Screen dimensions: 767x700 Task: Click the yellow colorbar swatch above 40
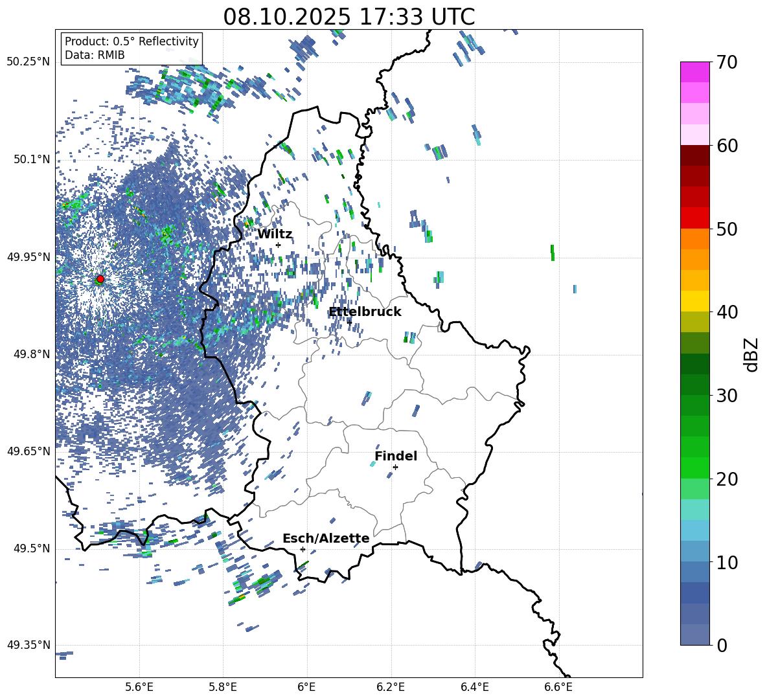[x=694, y=301]
